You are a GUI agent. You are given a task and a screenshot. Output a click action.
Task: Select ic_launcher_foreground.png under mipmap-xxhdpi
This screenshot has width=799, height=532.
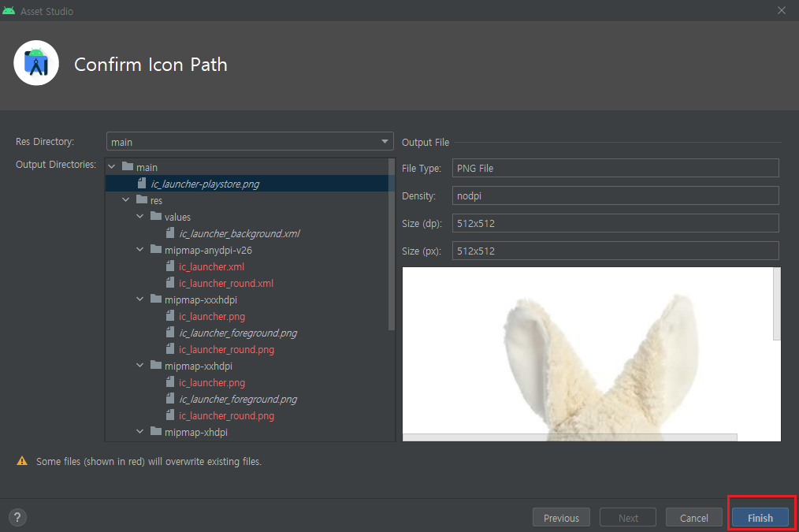tap(238, 399)
